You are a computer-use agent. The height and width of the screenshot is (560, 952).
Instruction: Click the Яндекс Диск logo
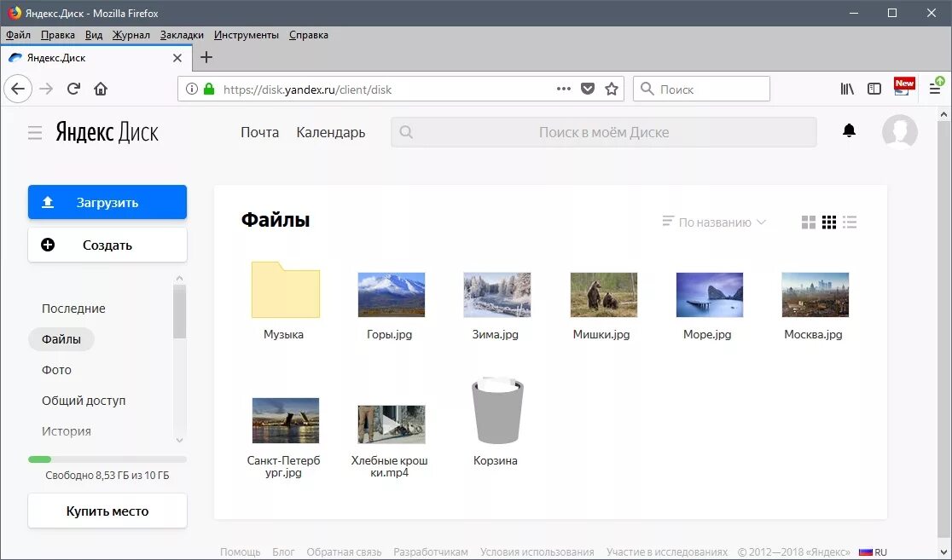pos(107,132)
